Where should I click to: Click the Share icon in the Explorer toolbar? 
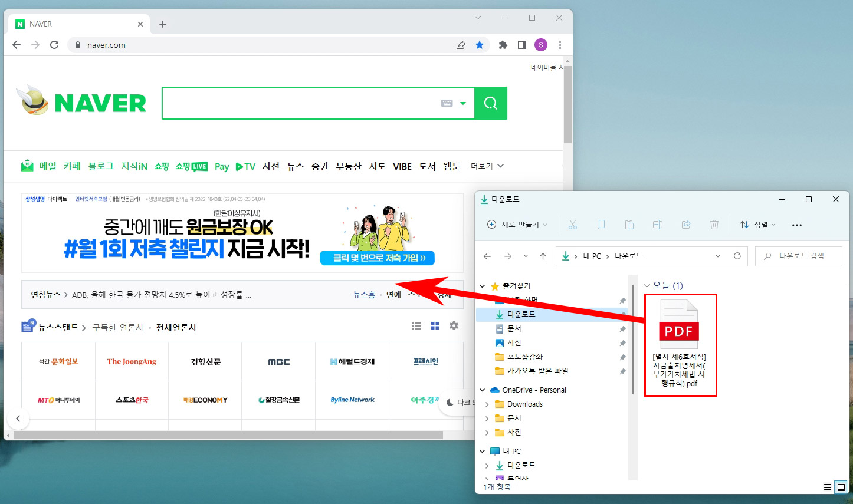pyautogui.click(x=685, y=225)
